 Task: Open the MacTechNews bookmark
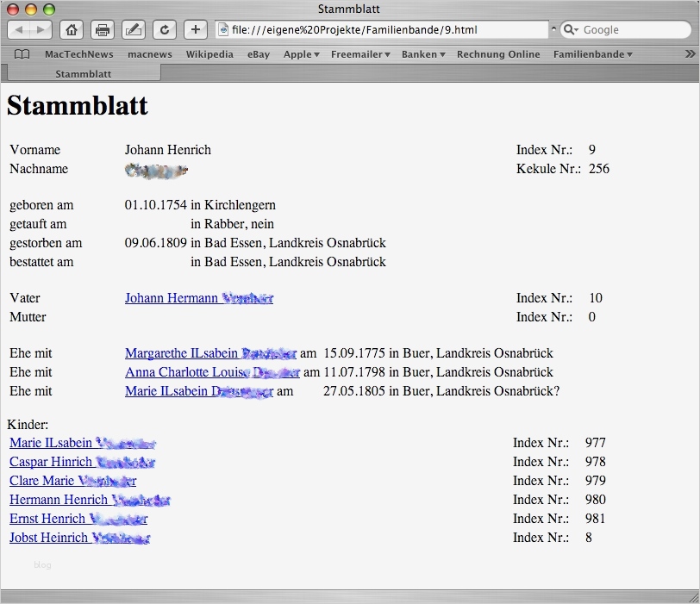pos(79,54)
